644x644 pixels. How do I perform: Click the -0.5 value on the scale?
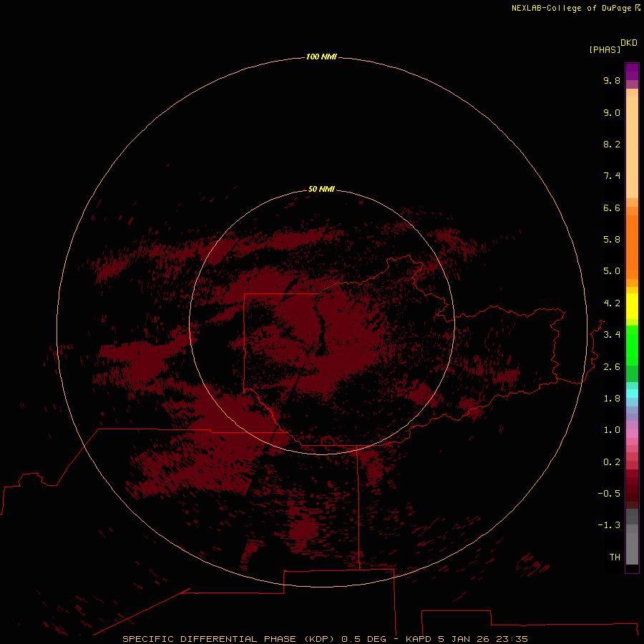pyautogui.click(x=609, y=494)
